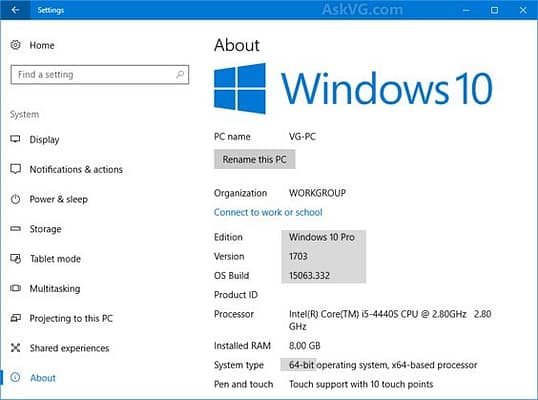
Task: Go to Power & sleep page
Action: (59, 199)
